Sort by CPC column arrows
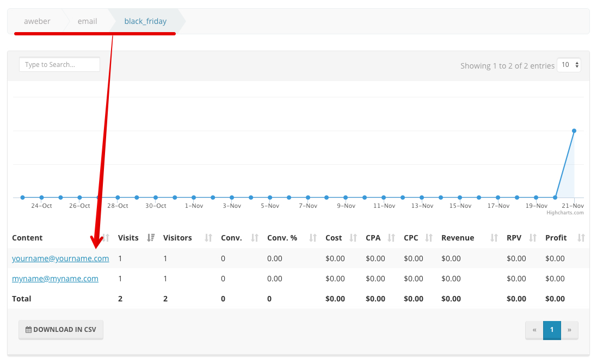The height and width of the screenshot is (364, 597). (429, 238)
